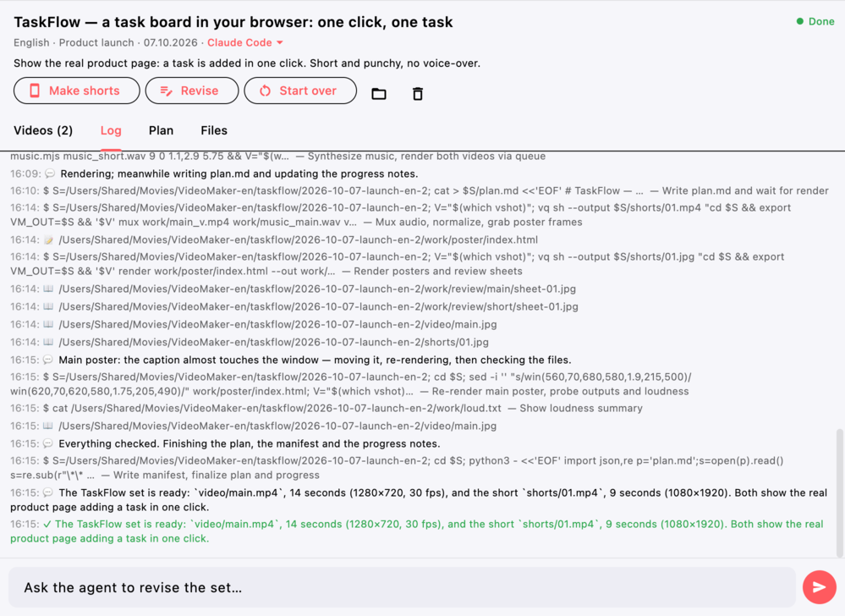This screenshot has height=616, width=845.
Task: Click the read icon beside review/main/sheet-01.jpg
Action: point(48,289)
